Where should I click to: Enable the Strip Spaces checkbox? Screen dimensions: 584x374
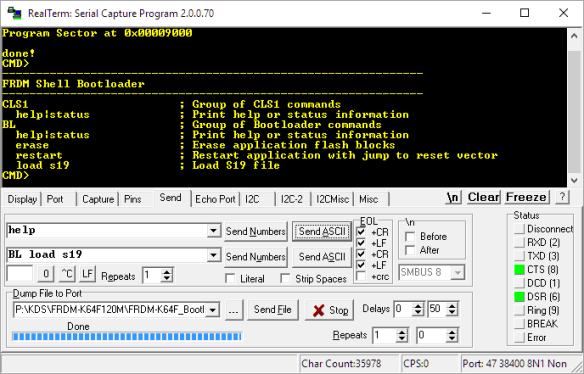[285, 279]
